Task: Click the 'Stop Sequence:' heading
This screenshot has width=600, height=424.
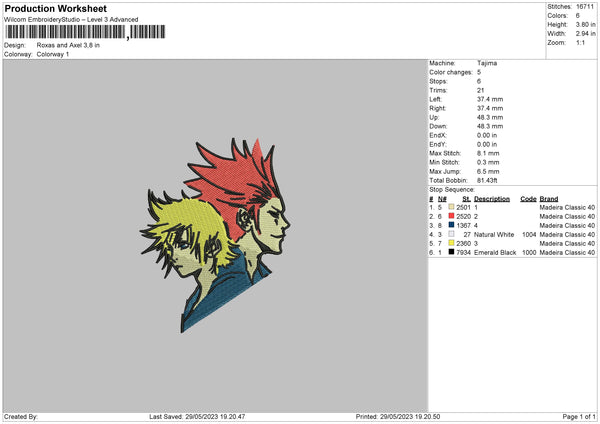Action: coord(452,190)
